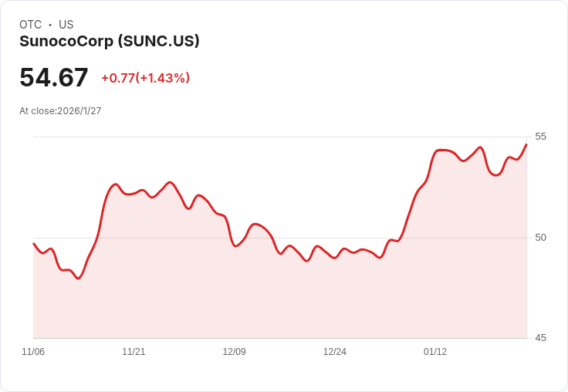Click the OTC exchange label
568x392 pixels.
click(30, 25)
